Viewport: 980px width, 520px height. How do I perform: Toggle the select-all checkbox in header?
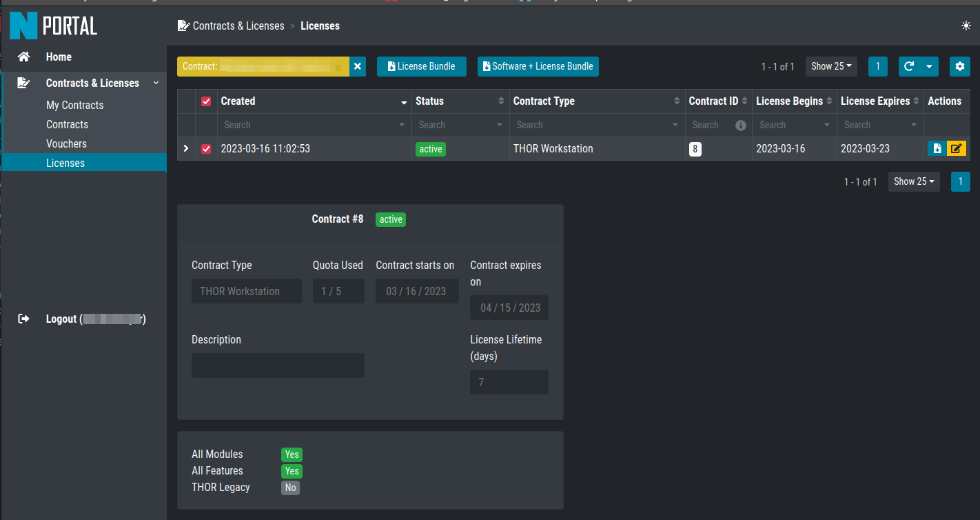(206, 101)
